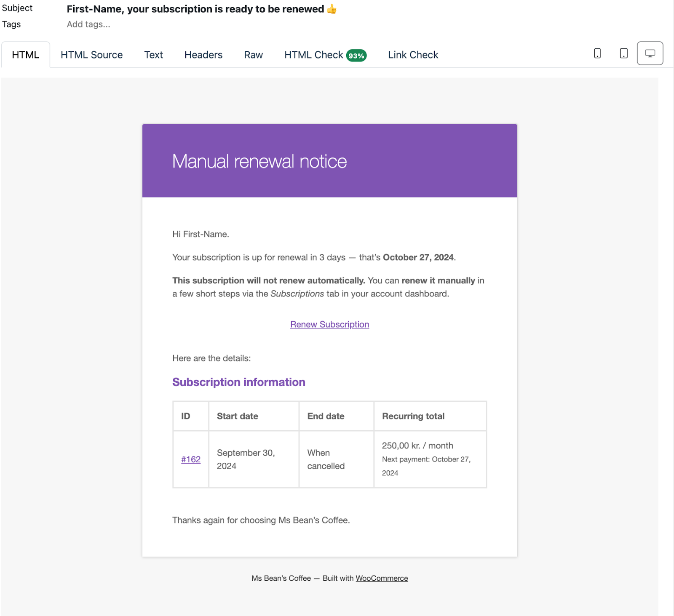Open the Raw tab
The image size is (674, 616).
(x=253, y=55)
